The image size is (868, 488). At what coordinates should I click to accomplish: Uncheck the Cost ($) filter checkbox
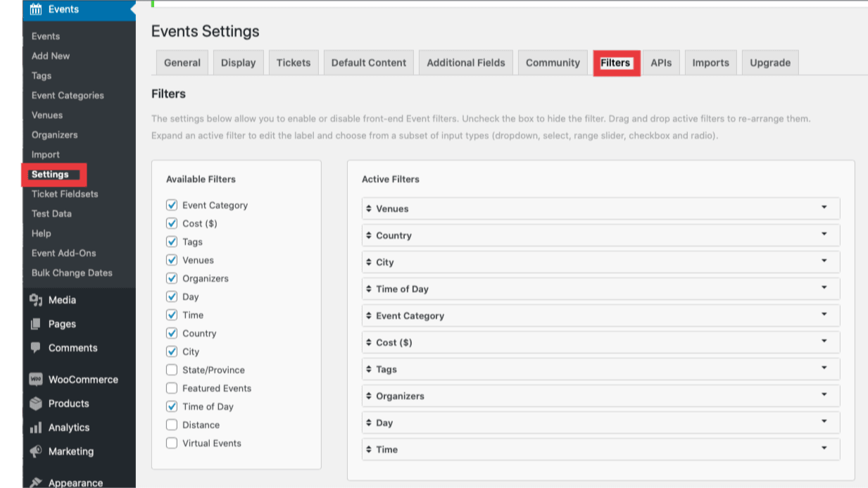(x=172, y=223)
